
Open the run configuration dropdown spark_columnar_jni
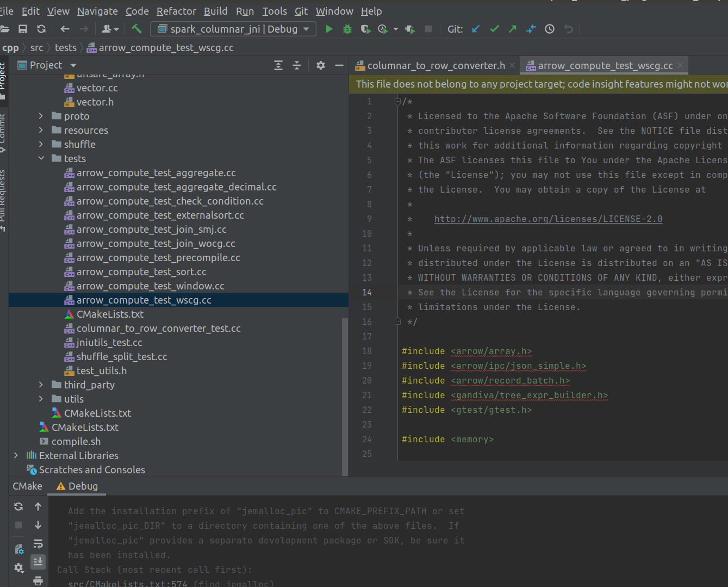[x=233, y=28]
